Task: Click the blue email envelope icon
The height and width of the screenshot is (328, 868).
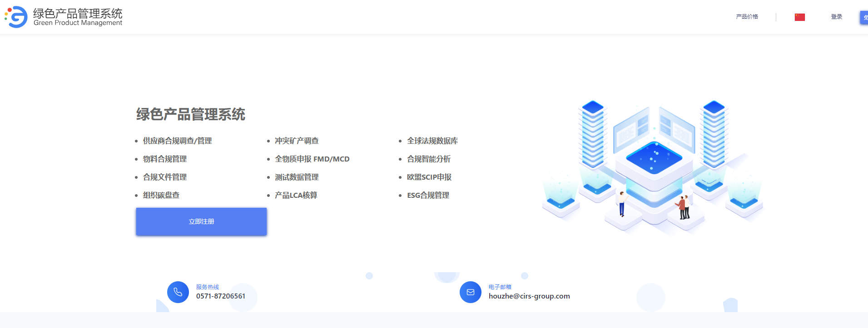Action: click(471, 292)
